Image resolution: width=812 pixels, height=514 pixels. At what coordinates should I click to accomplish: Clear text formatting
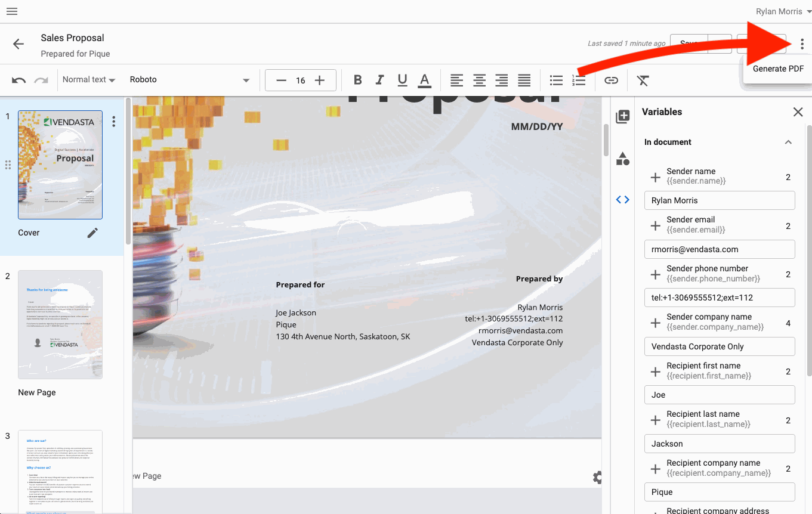point(643,80)
